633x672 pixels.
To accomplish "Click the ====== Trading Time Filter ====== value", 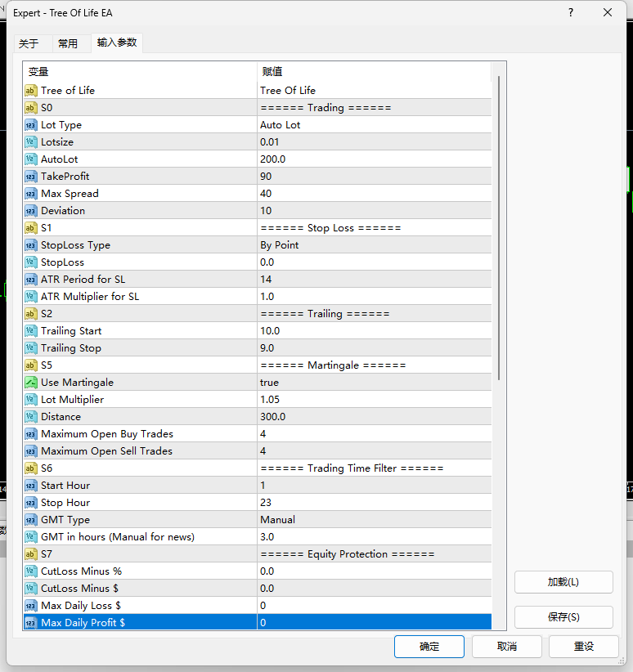I will click(352, 468).
